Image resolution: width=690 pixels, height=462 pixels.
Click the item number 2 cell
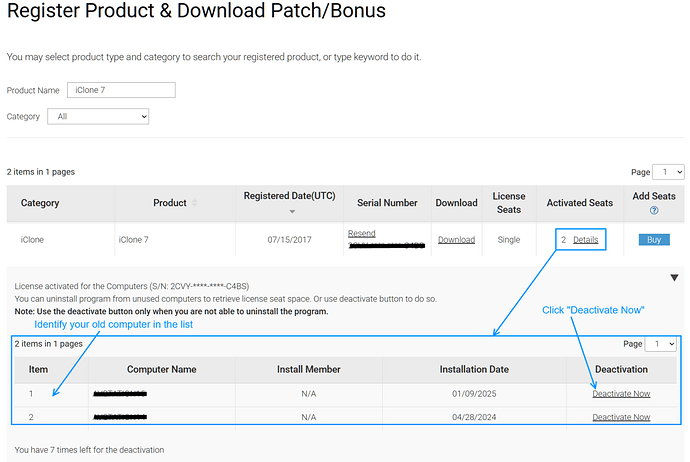[31, 417]
